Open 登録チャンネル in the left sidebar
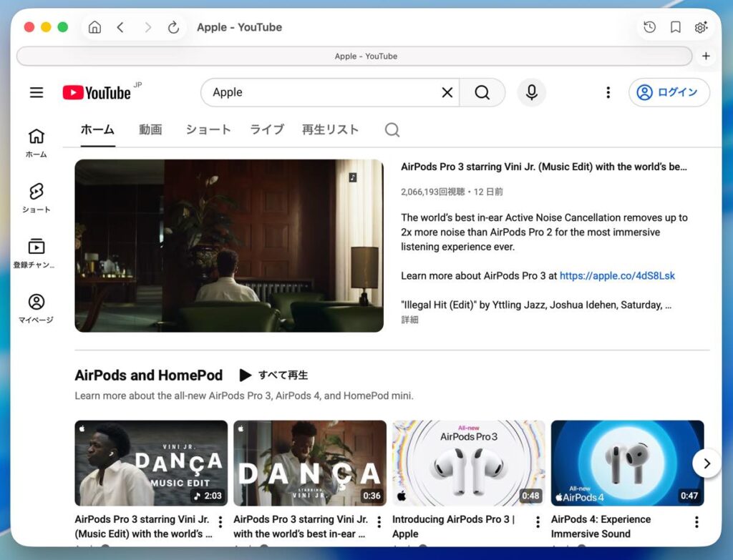Screen dimensions: 733x560 click(x=34, y=254)
